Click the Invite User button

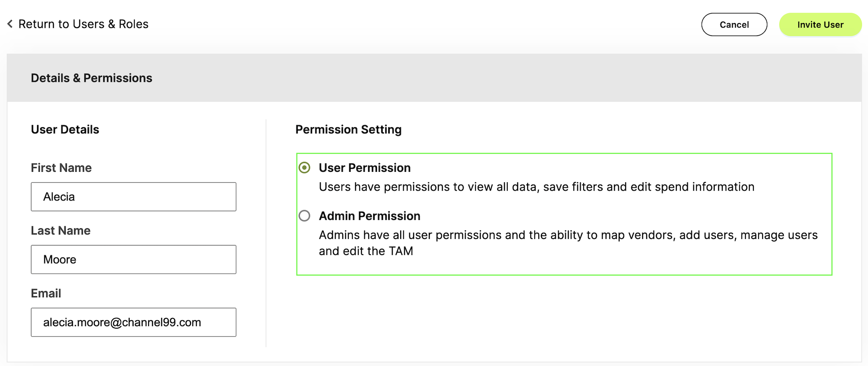coord(820,25)
